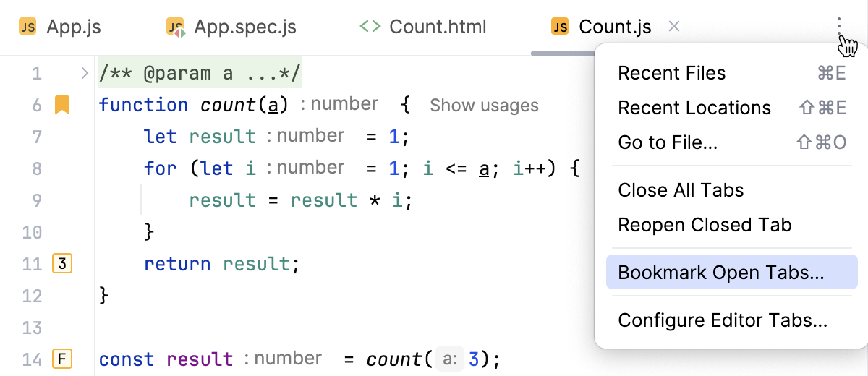Expand the folded JSDoc comment on line 1
Screen dimensions: 868x376
tap(85, 73)
